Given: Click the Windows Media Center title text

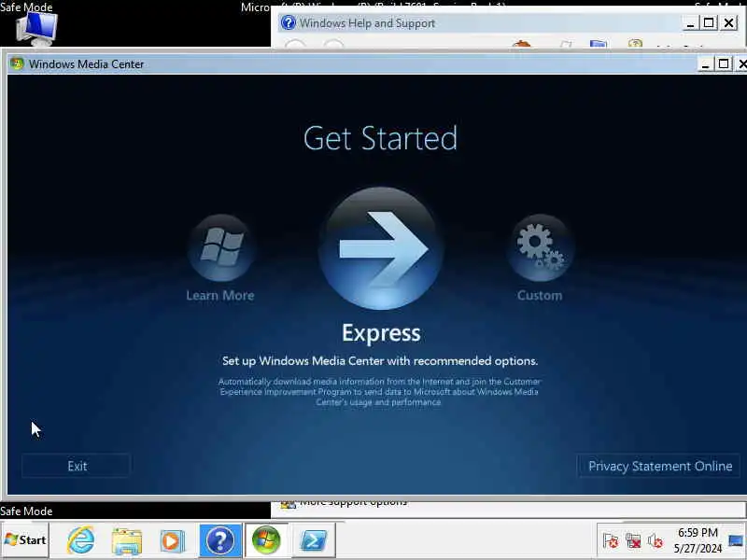Looking at the screenshot, I should (x=86, y=63).
